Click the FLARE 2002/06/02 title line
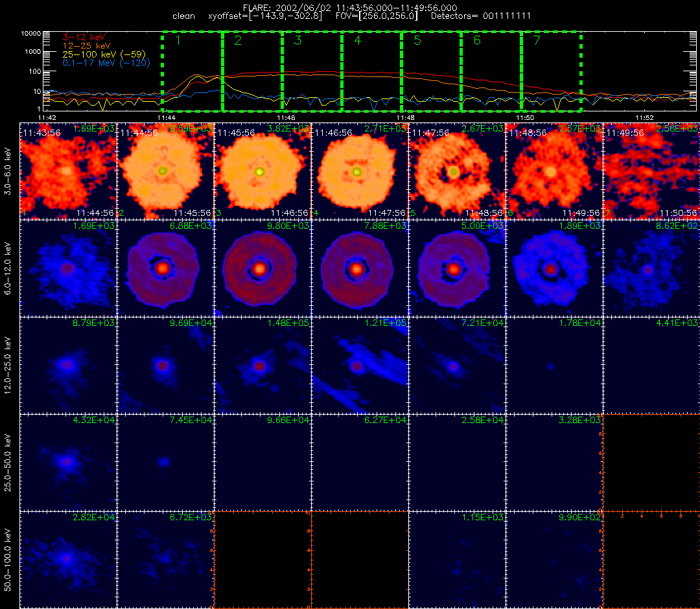Viewport: 700px width, 609px height. point(350,8)
